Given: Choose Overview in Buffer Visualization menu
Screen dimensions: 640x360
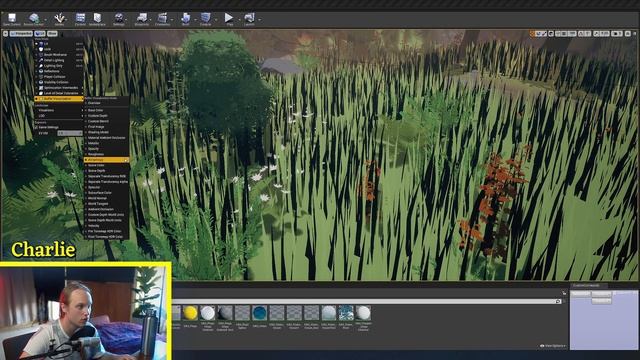Looking at the screenshot, I should [107, 103].
